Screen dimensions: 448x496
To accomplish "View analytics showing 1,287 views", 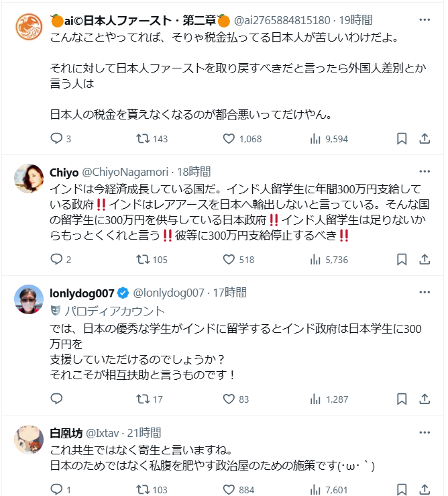I will 315,399.
